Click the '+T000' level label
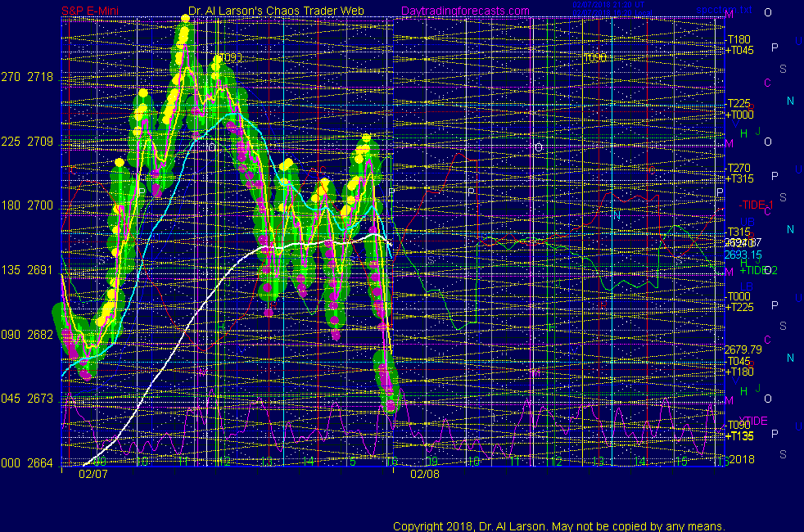The width and height of the screenshot is (804, 532). coord(739,115)
